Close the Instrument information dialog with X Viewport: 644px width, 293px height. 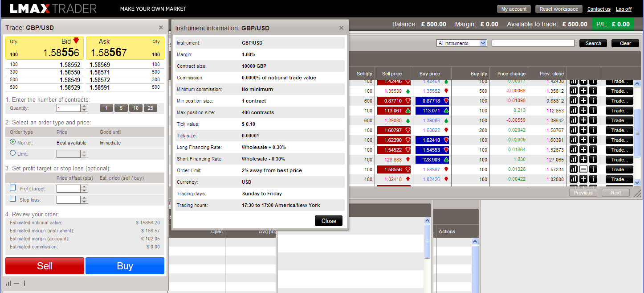click(341, 28)
